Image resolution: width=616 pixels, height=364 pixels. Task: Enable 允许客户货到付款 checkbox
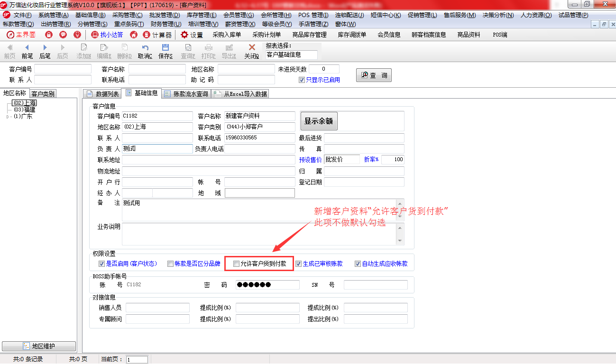click(237, 264)
